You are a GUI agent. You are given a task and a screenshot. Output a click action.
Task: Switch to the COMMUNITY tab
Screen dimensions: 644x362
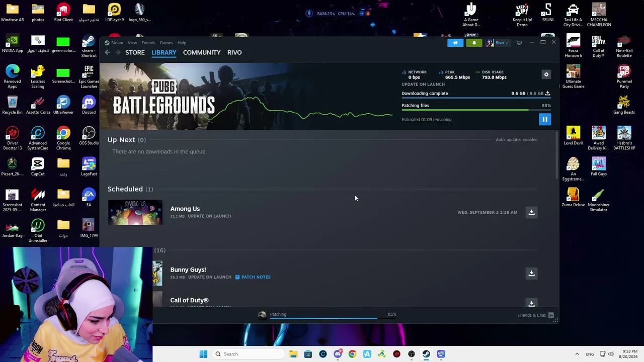(x=202, y=52)
